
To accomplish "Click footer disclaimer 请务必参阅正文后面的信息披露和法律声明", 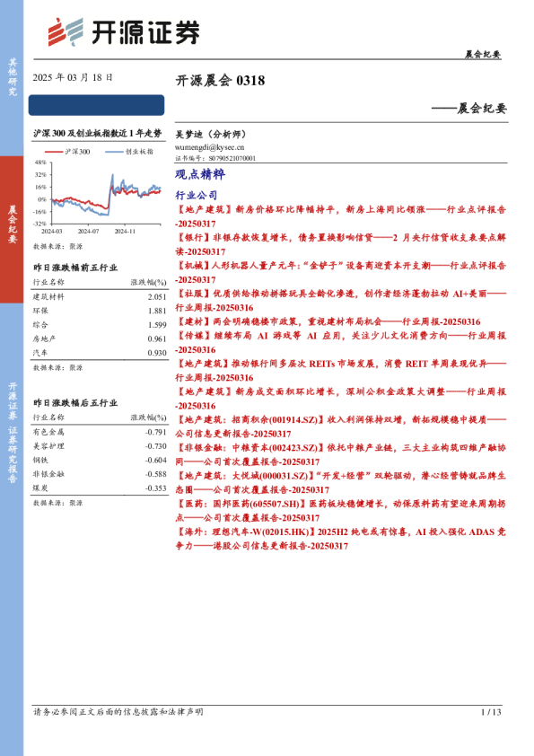I will [118, 712].
